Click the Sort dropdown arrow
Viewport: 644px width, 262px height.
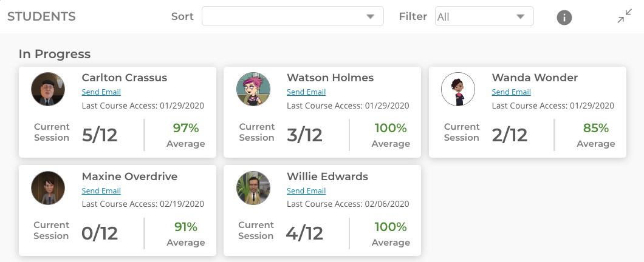(370, 17)
